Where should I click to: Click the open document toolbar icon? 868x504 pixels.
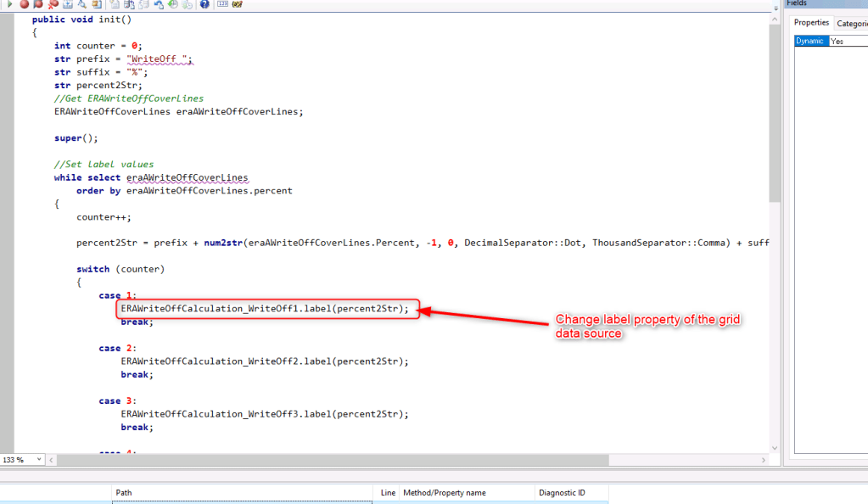click(x=95, y=5)
